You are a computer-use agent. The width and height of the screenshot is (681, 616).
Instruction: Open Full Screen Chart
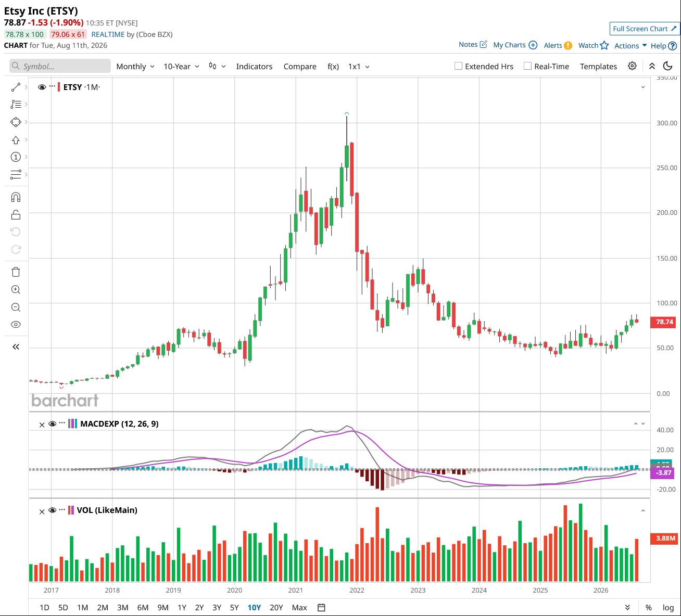click(645, 29)
